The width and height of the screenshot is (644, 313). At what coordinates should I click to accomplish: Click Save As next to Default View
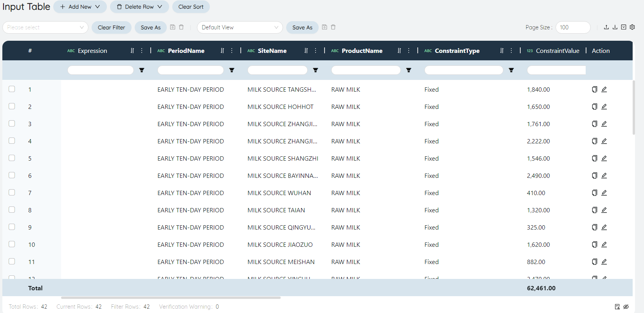[303, 27]
